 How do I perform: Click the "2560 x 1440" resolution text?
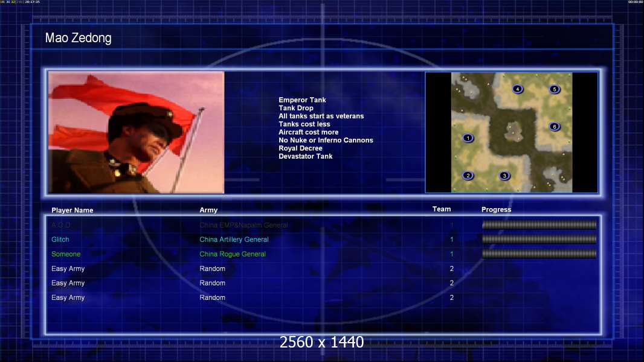[x=321, y=342]
